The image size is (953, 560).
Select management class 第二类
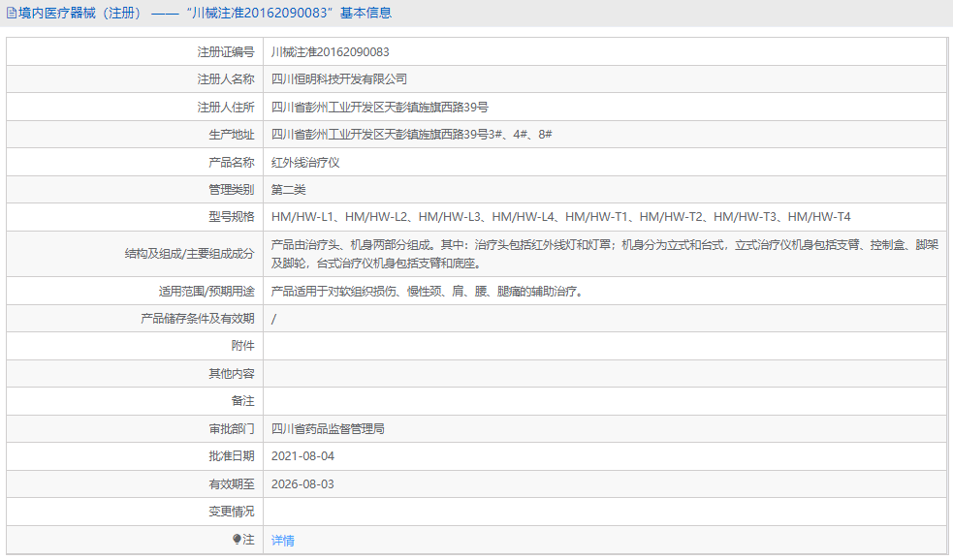click(288, 190)
